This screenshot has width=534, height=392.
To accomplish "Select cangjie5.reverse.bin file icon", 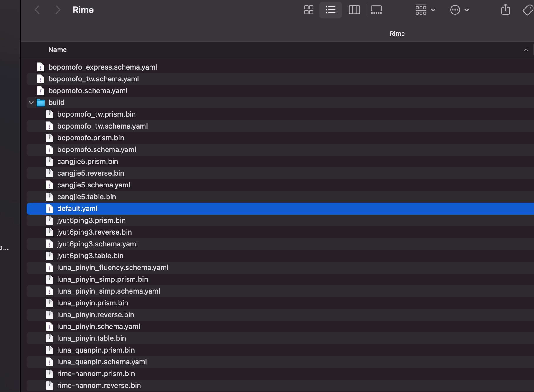I will coord(50,173).
